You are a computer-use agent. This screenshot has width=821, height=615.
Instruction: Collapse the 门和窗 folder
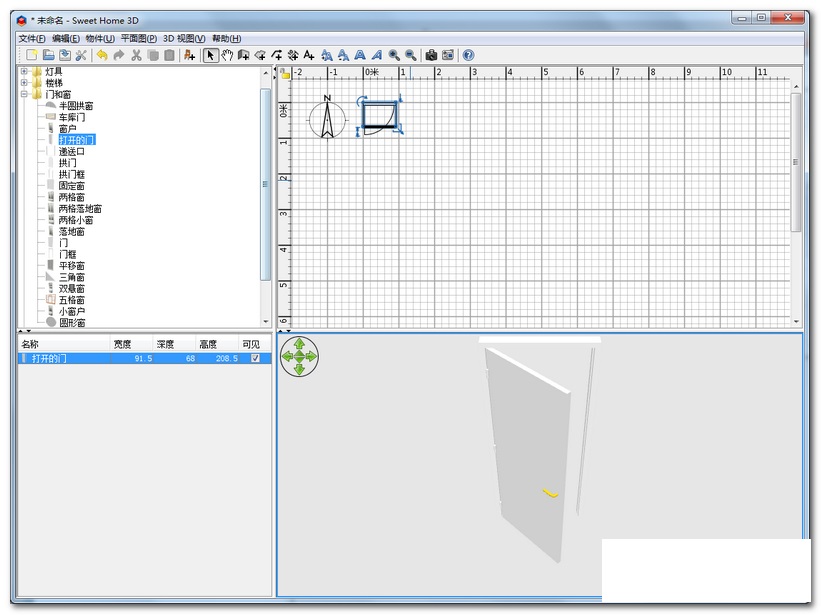(x=24, y=94)
